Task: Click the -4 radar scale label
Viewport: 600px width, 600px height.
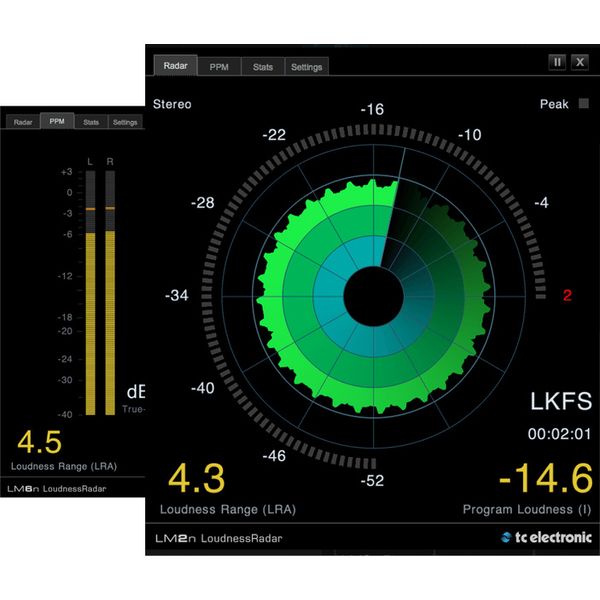Action: [541, 202]
